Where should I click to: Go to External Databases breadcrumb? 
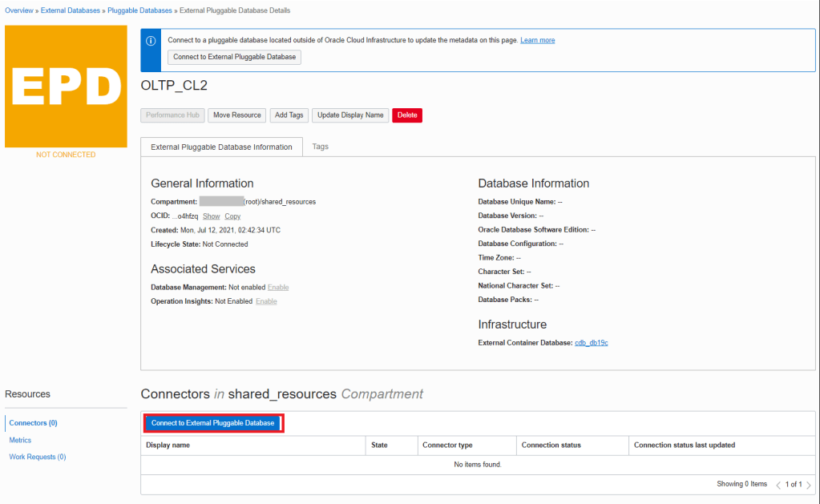[71, 10]
